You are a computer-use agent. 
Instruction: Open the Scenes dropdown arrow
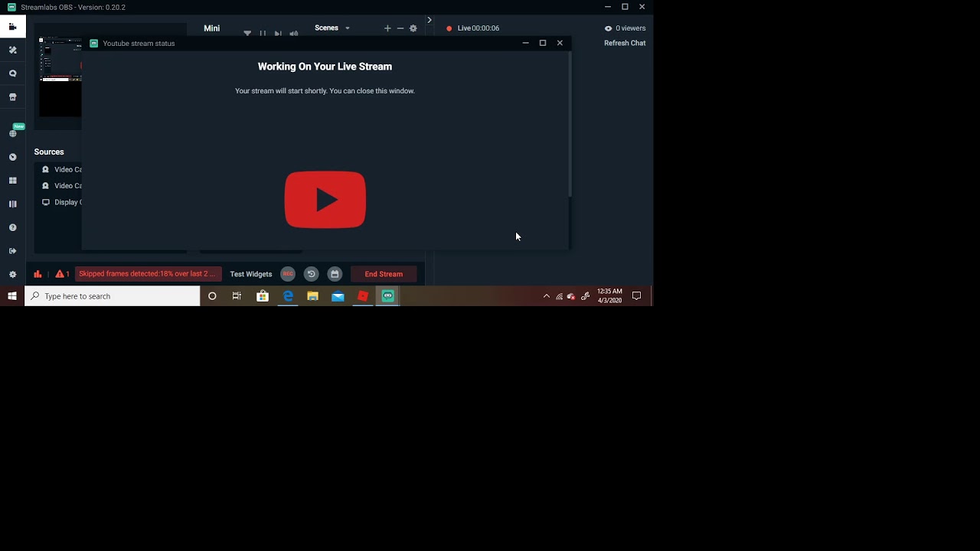pos(348,28)
